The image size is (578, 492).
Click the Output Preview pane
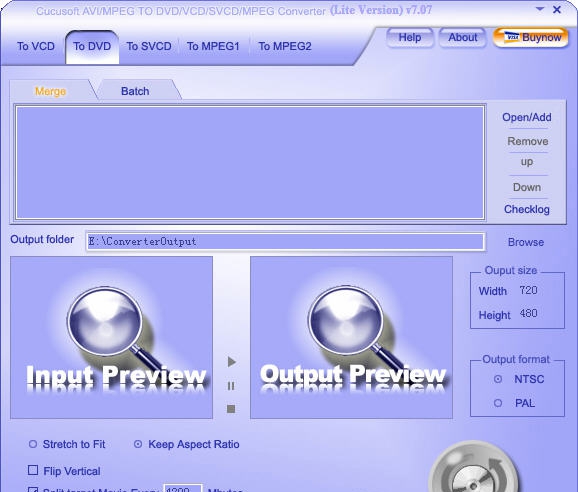pyautogui.click(x=351, y=338)
